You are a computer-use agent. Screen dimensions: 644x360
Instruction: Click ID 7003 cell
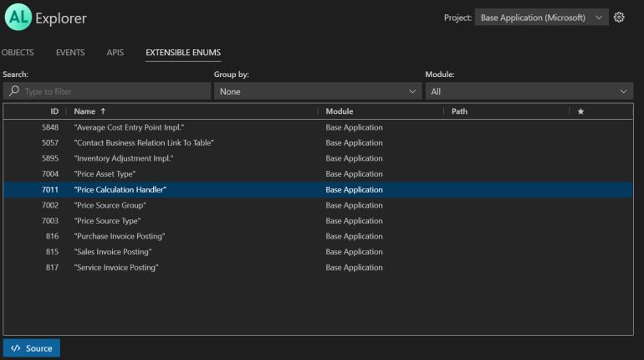pyautogui.click(x=50, y=221)
